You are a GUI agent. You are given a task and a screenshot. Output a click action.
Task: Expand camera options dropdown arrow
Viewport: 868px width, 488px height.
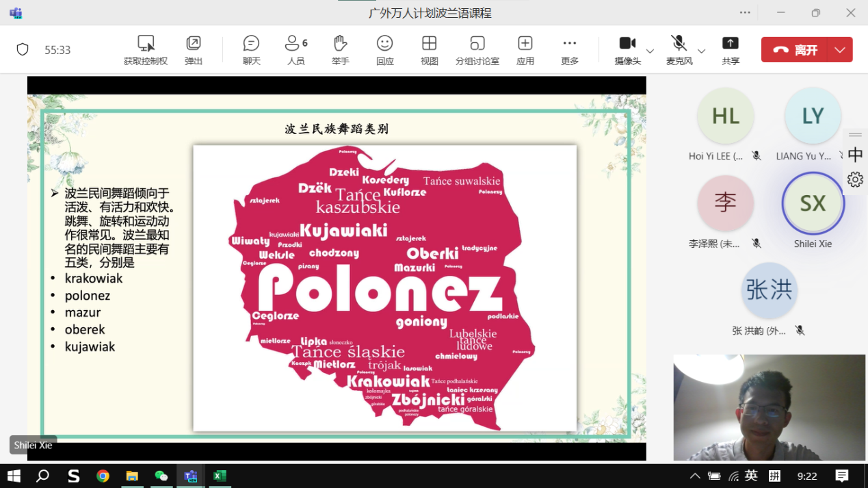(x=650, y=51)
